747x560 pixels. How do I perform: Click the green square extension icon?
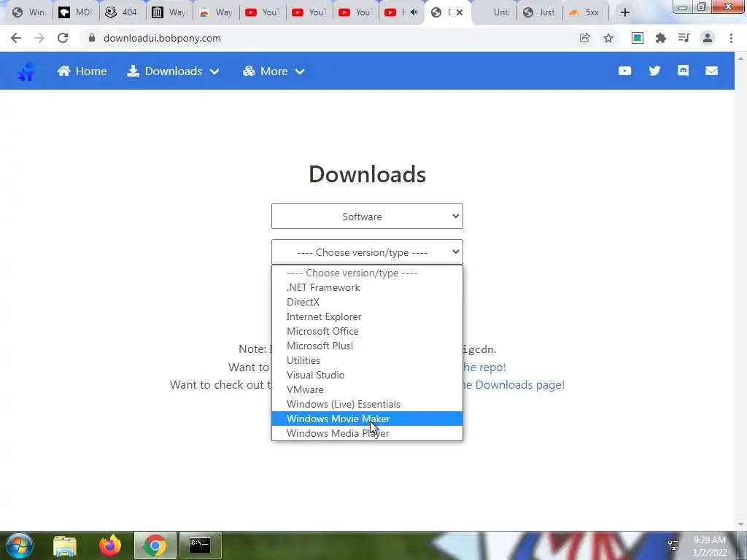pos(638,38)
